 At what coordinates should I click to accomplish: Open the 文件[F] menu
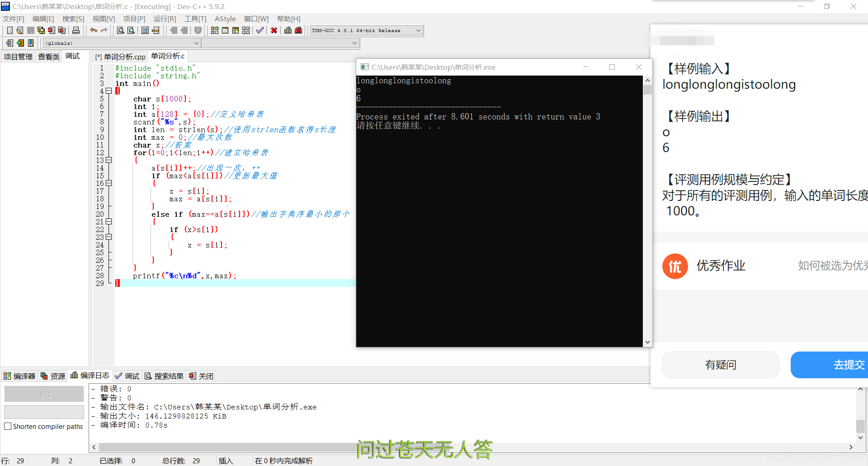[x=14, y=19]
